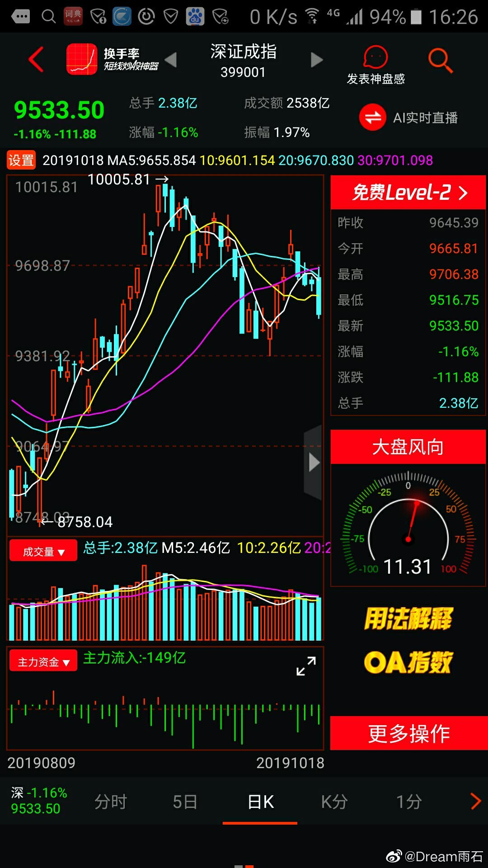This screenshot has width=488, height=868.
Task: Open the 成交量 indicator dropdown
Action: point(43,551)
